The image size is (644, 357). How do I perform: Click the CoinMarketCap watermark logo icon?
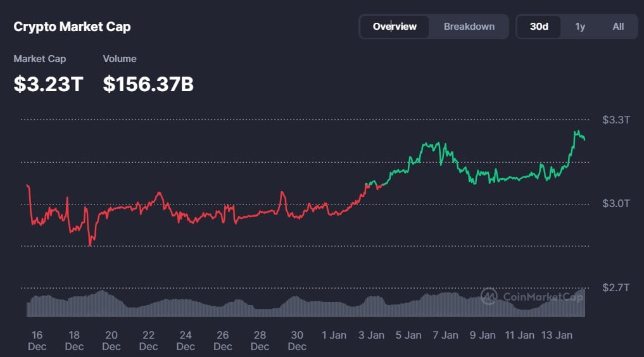[x=489, y=296]
